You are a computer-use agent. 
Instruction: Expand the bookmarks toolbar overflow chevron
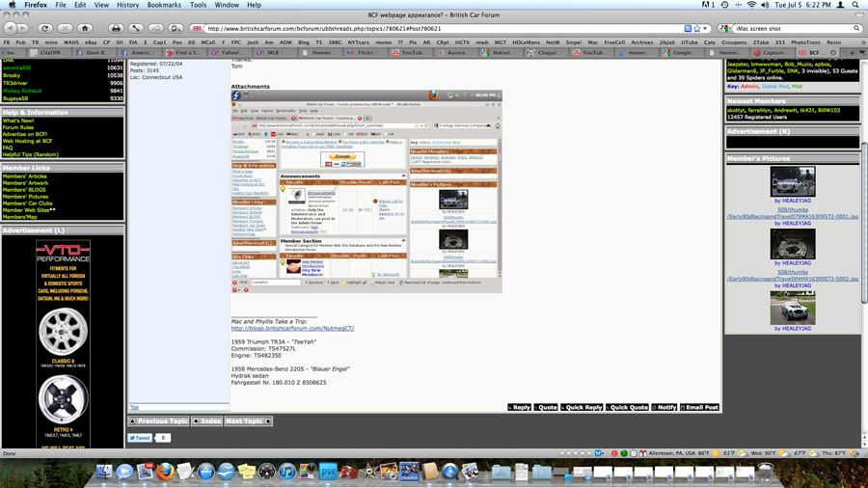[862, 42]
